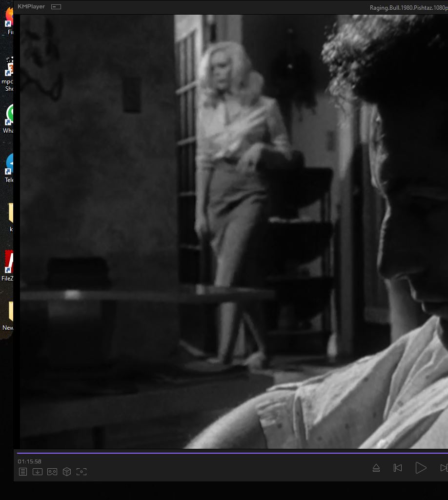This screenshot has height=500, width=448.
Task: Select the mpc desktop shortcut icon
Action: coord(9,68)
